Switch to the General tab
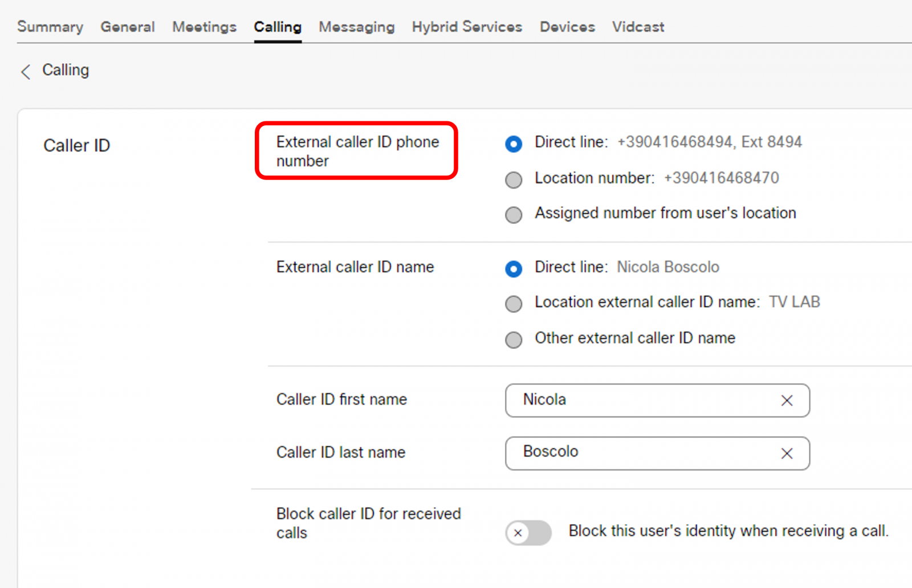 point(128,27)
